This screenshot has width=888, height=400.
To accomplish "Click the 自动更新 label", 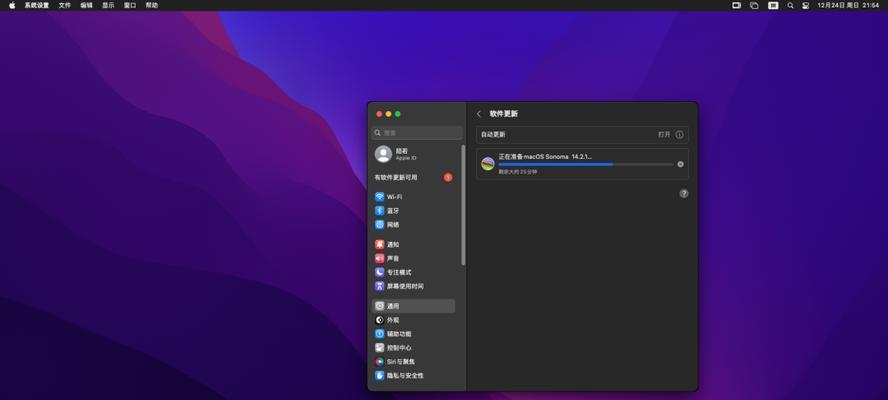I will [x=493, y=135].
